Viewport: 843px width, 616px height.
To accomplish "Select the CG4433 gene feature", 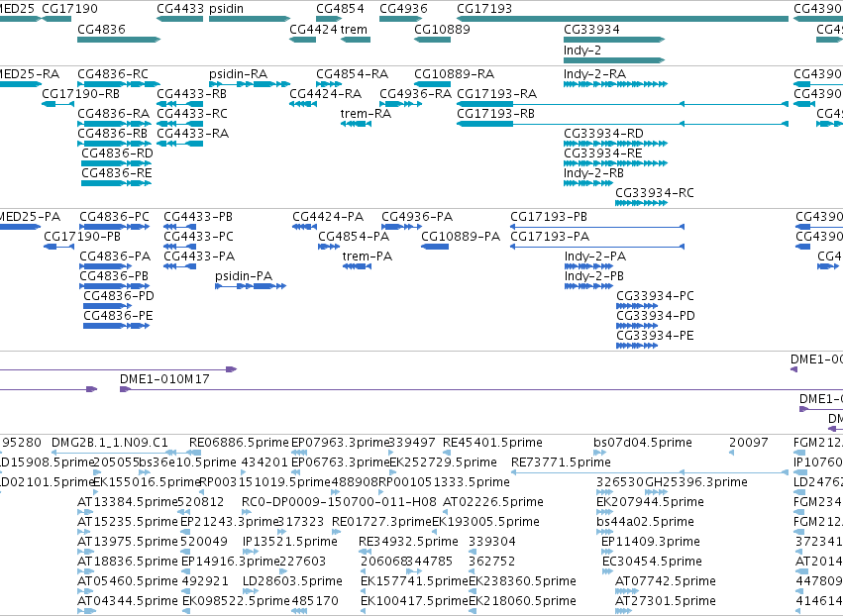I will 179,19.
